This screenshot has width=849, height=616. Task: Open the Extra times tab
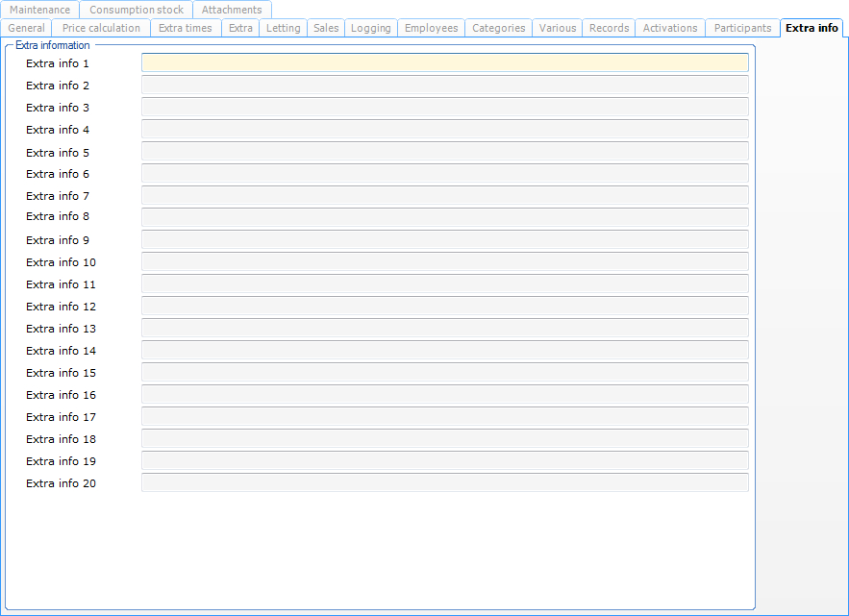(186, 28)
